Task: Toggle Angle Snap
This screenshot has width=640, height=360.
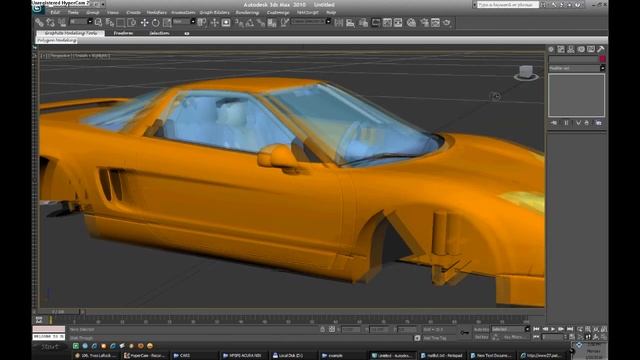Action: pos(250,22)
